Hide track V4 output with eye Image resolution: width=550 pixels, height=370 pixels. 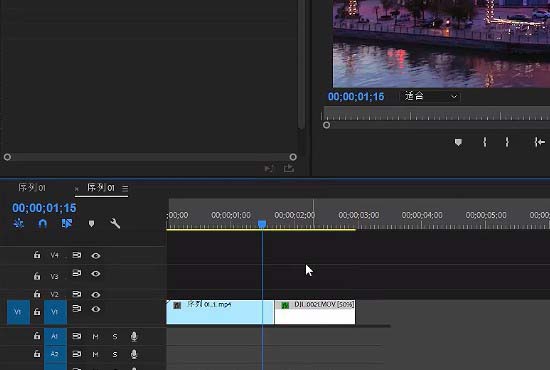pos(96,256)
